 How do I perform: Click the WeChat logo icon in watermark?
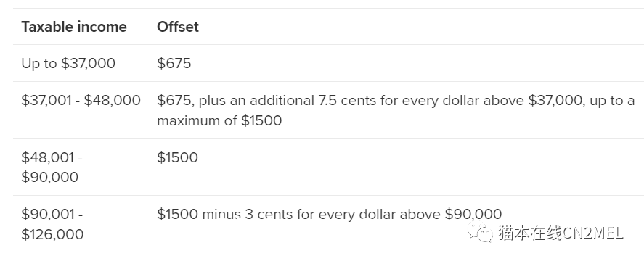click(480, 232)
